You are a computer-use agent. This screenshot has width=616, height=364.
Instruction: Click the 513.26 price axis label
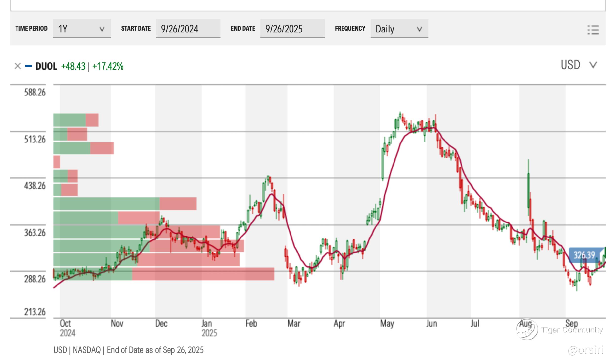pyautogui.click(x=35, y=139)
